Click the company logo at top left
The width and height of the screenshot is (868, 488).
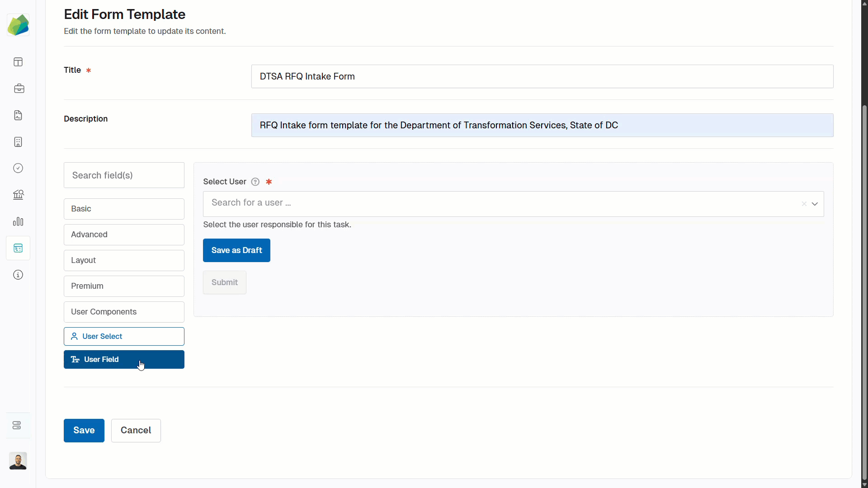(x=18, y=25)
